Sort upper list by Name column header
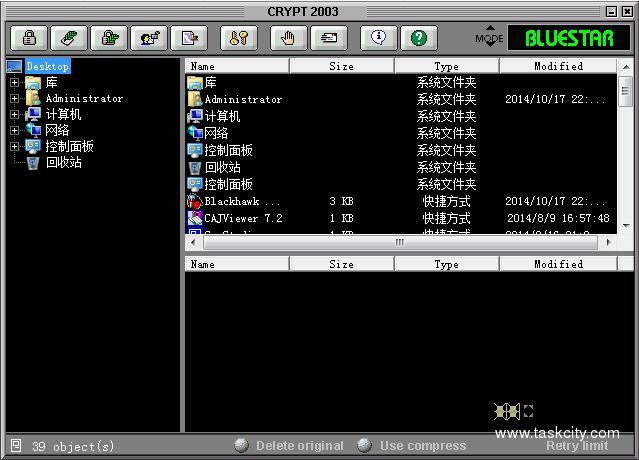 237,66
